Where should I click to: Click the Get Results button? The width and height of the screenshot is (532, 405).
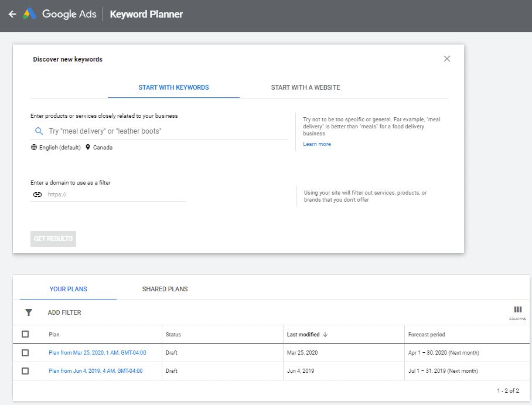click(x=53, y=239)
